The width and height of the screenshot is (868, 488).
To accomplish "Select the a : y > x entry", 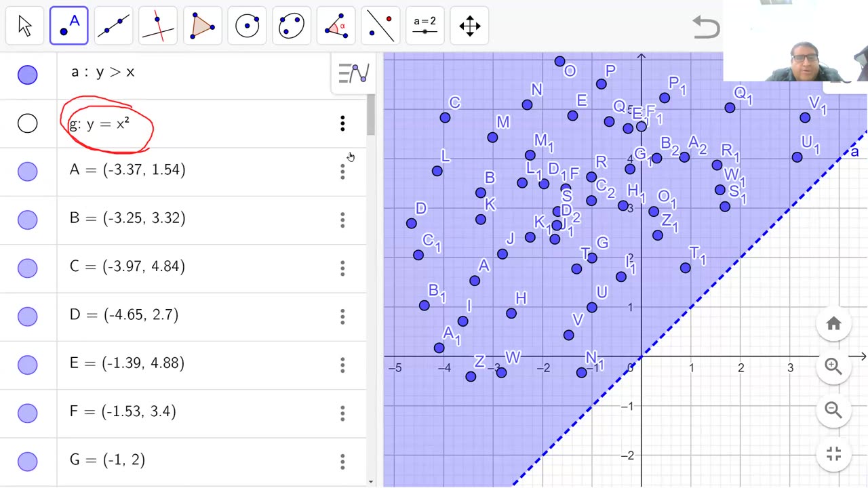I will (x=102, y=72).
